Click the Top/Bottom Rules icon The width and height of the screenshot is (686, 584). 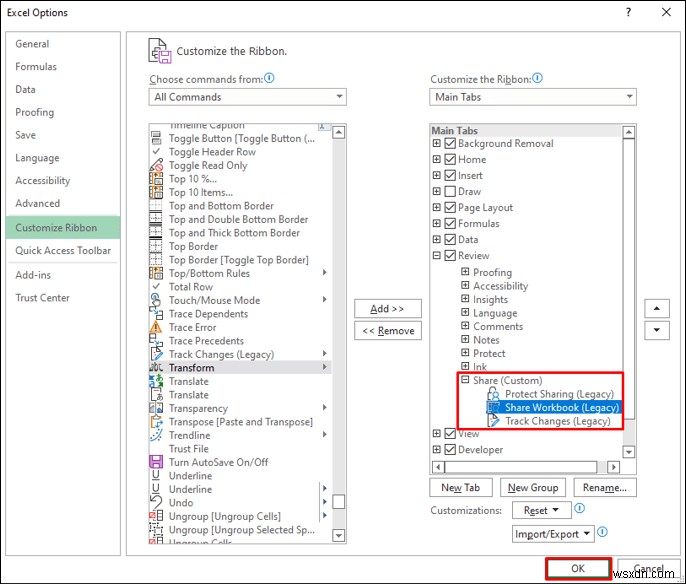[x=156, y=273]
